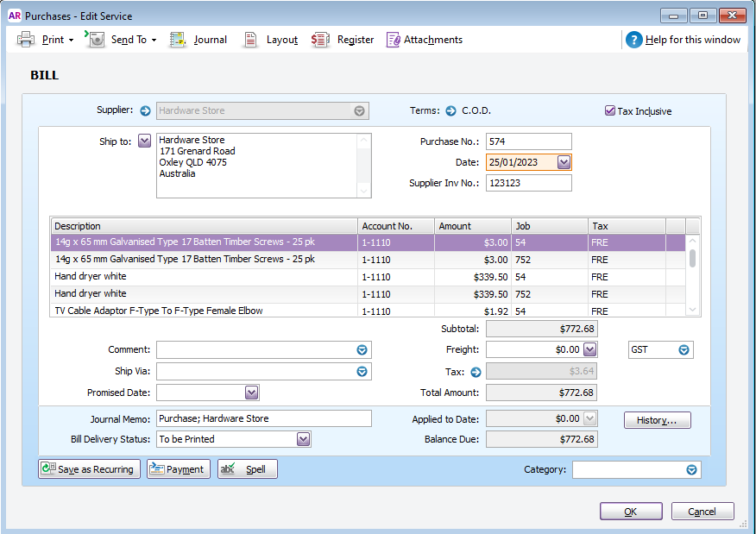The image size is (756, 534).
Task: Click the zoom arrow next to Terms
Action: pos(450,110)
